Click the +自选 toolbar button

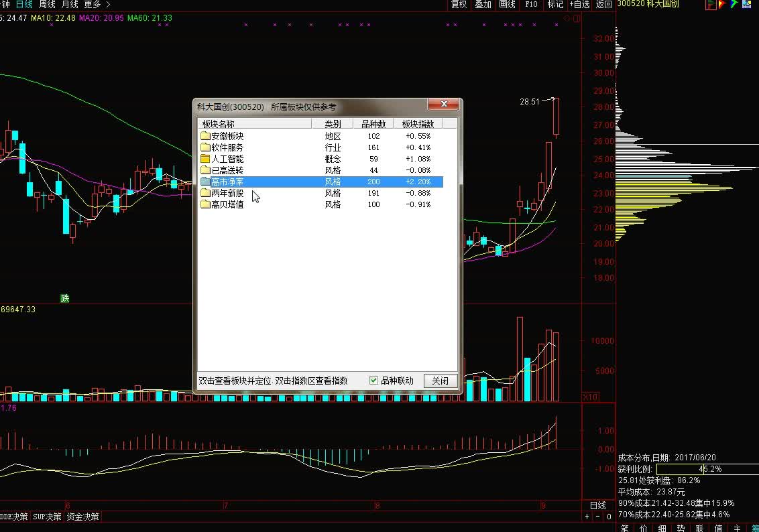[579, 4]
